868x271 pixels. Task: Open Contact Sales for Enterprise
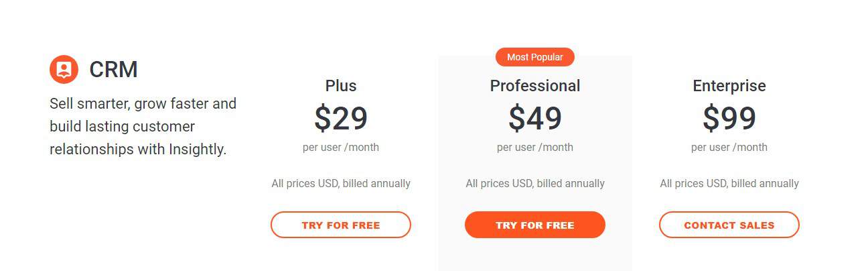pos(729,225)
